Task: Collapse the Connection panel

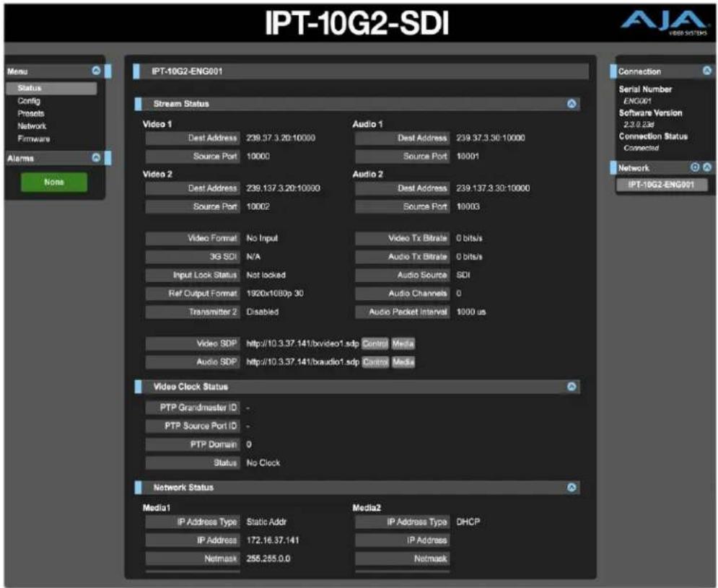Action: [707, 71]
